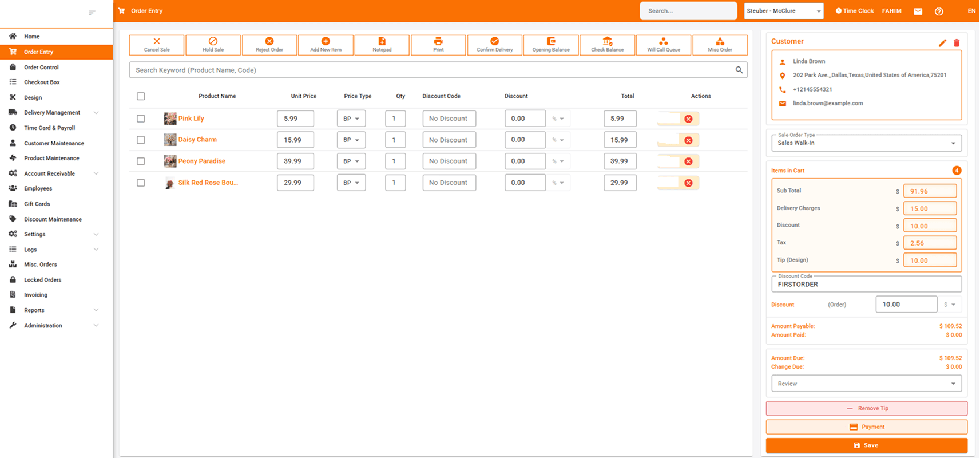The width and height of the screenshot is (980, 458).
Task: Click the Cancel Sale toolbar icon
Action: click(157, 42)
